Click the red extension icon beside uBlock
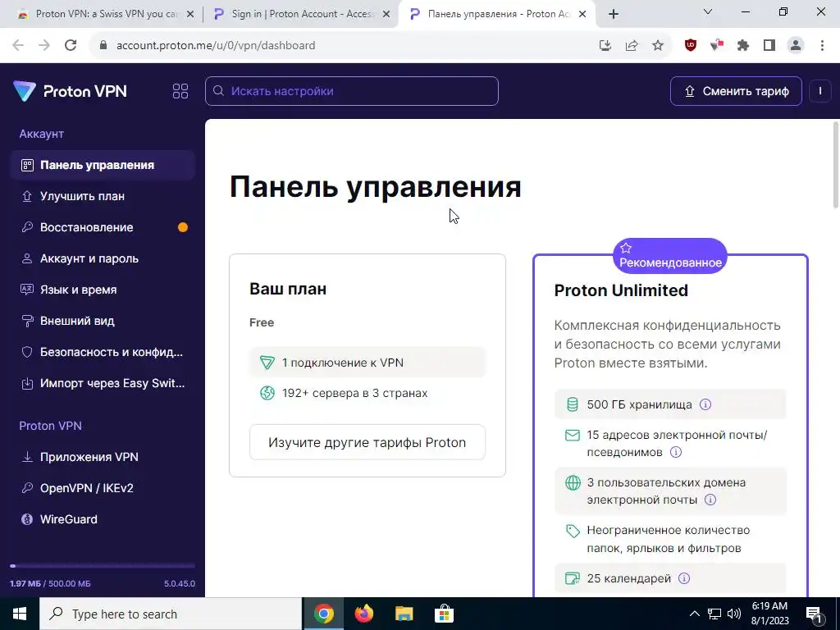Screen dimensions: 840x630 pos(717,46)
